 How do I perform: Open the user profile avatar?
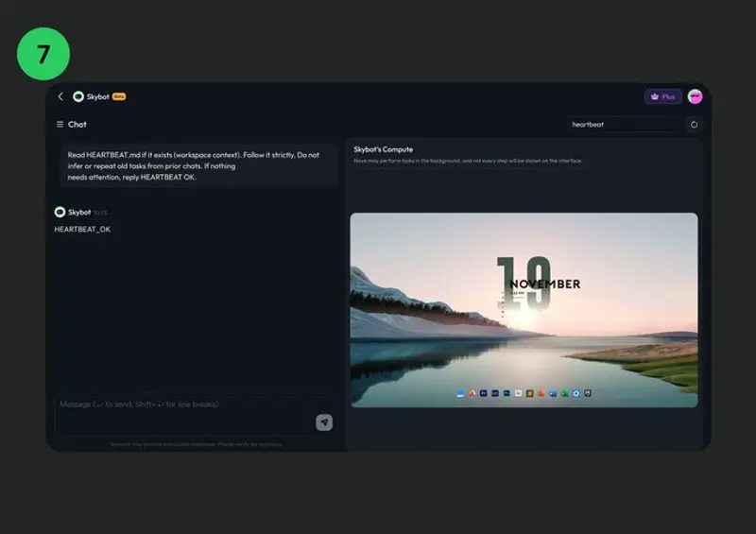(695, 96)
